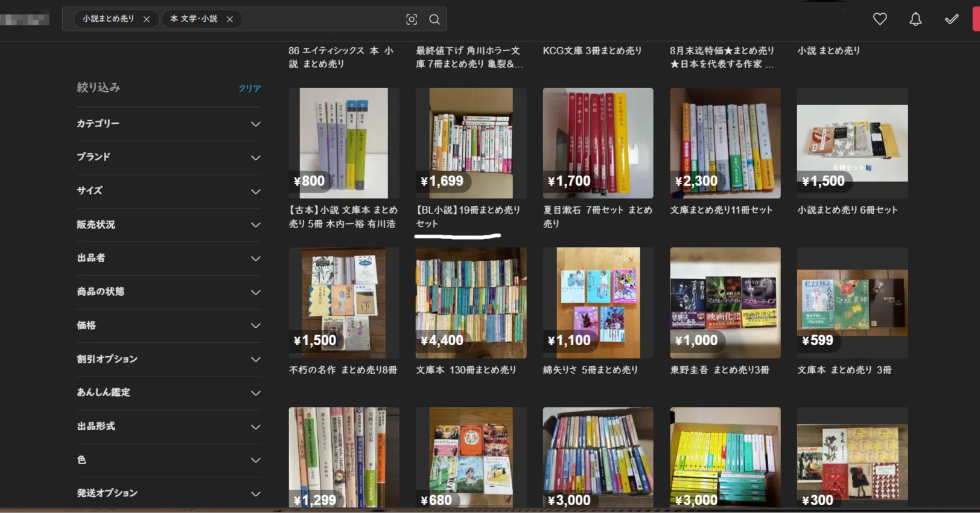980x513 pixels.
Task: Open the ¥4,400 文庫本 130冊 thumbnail
Action: (471, 303)
